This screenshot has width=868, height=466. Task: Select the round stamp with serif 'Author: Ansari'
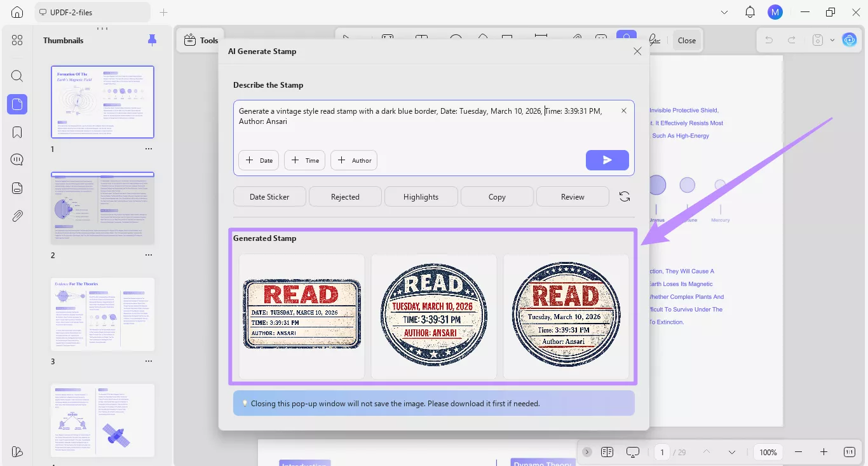(x=566, y=316)
